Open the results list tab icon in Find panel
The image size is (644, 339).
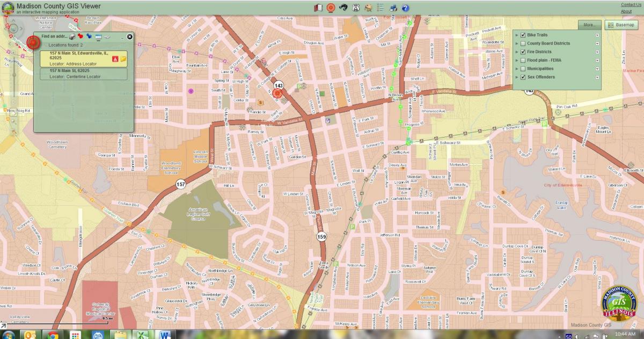pyautogui.click(x=98, y=37)
